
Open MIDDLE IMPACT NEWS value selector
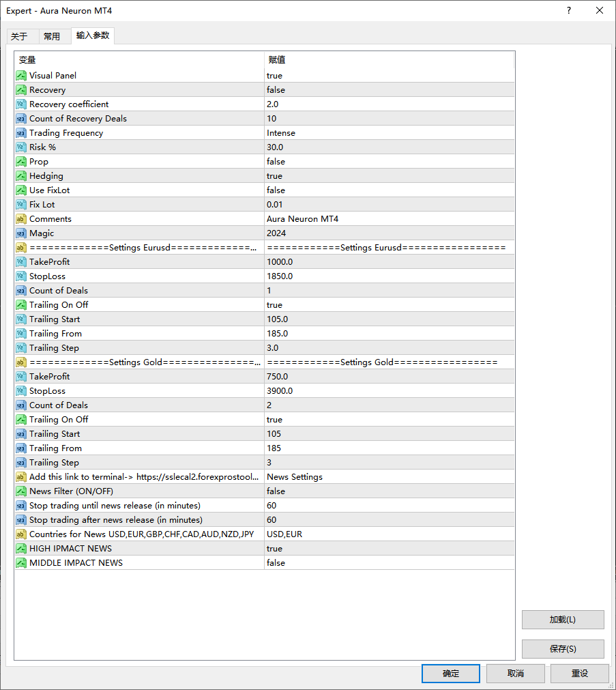coord(389,563)
